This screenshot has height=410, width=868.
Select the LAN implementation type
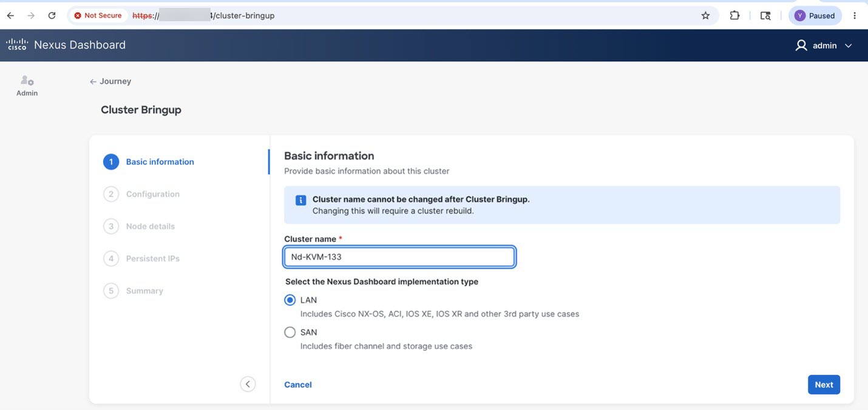[x=290, y=300]
